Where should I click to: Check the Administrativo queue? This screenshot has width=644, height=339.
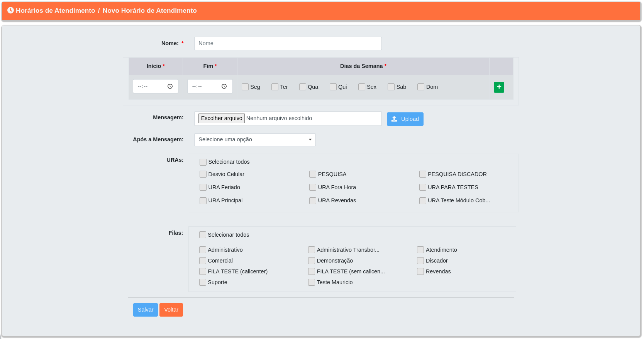click(203, 250)
